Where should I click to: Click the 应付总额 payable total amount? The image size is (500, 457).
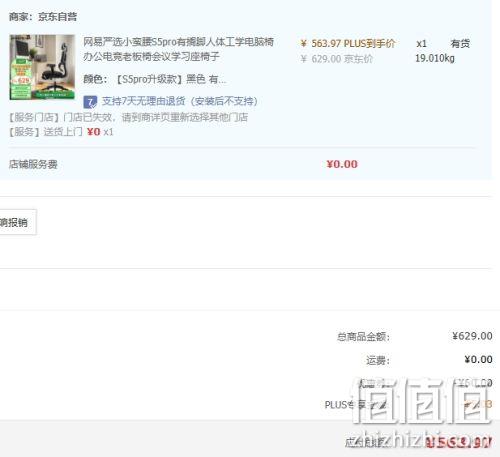pos(458,442)
